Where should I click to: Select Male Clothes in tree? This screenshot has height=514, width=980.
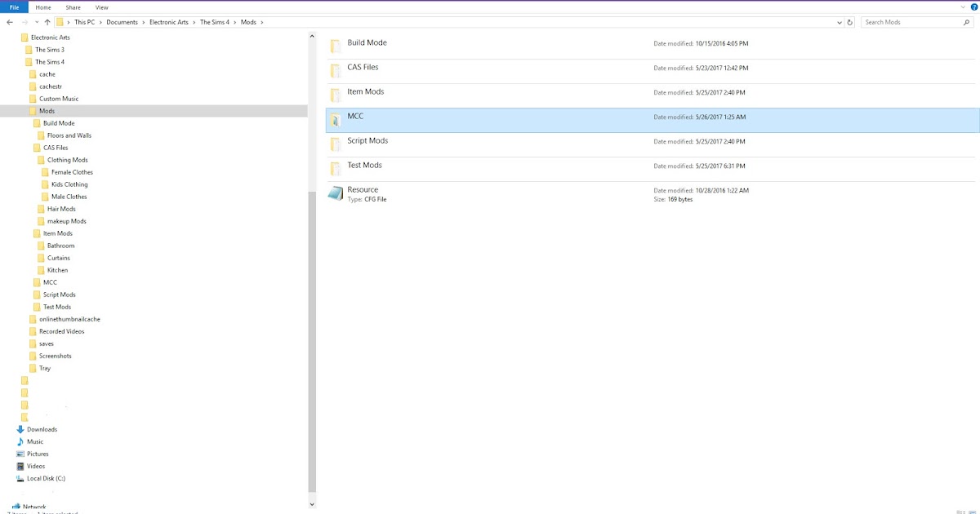69,197
